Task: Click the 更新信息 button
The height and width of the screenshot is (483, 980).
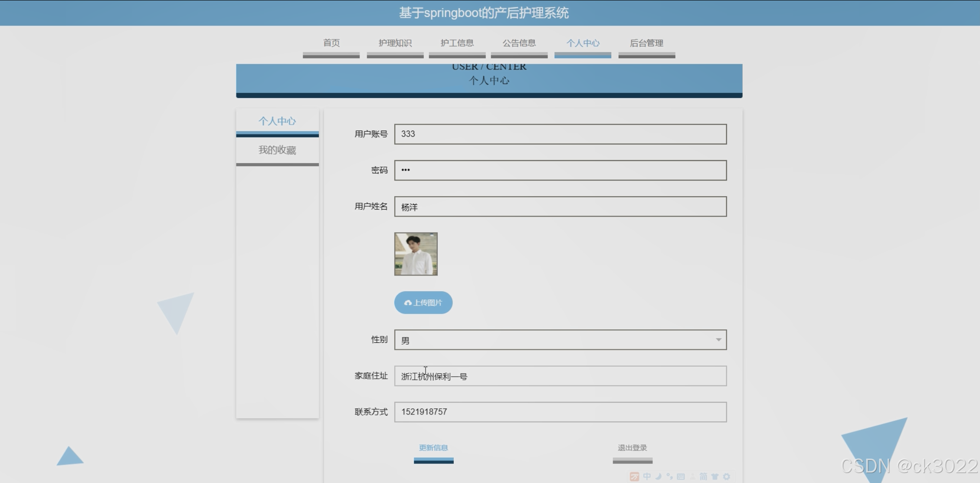Action: [433, 448]
